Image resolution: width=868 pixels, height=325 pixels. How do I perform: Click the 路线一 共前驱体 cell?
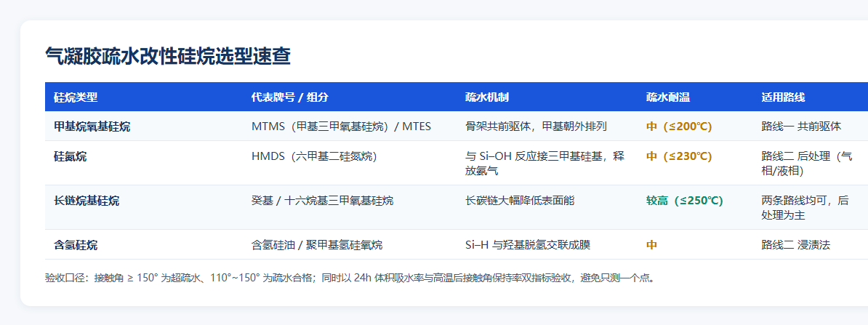802,127
